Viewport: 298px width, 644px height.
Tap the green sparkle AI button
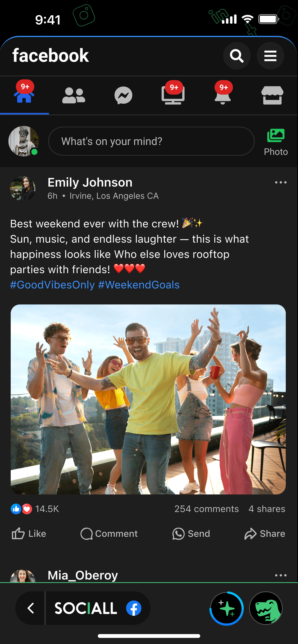click(227, 608)
